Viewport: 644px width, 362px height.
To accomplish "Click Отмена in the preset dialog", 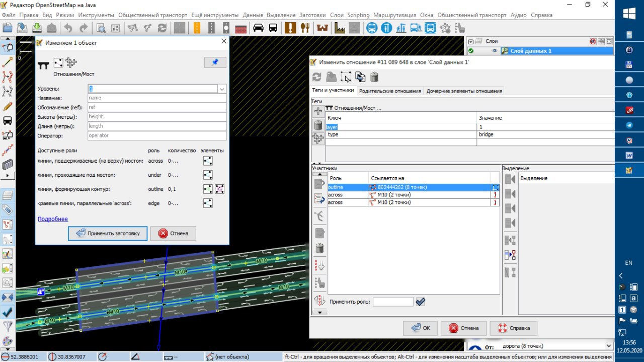I will coord(173,233).
